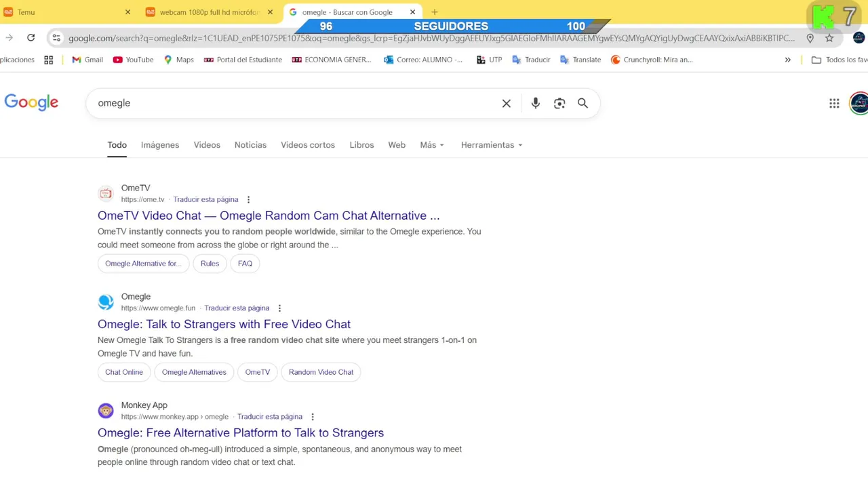This screenshot has height=488, width=868.
Task: Open the Correo: ALUMNO bookmark
Action: tap(423, 60)
